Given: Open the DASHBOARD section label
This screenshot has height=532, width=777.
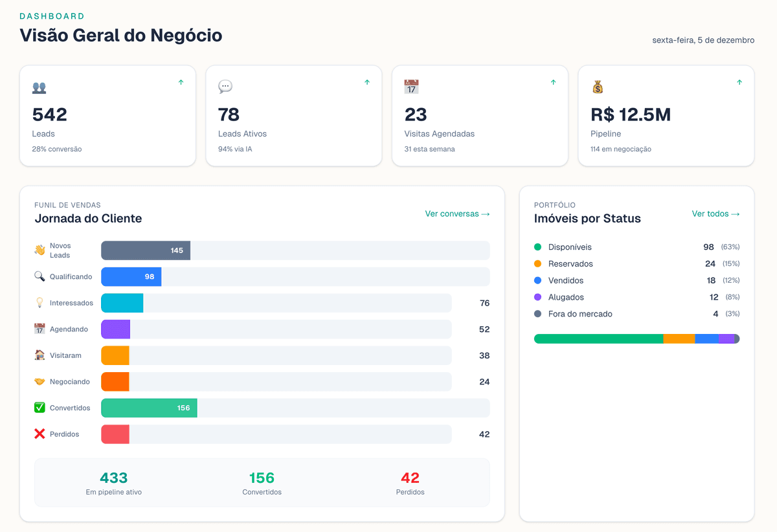Looking at the screenshot, I should point(52,16).
